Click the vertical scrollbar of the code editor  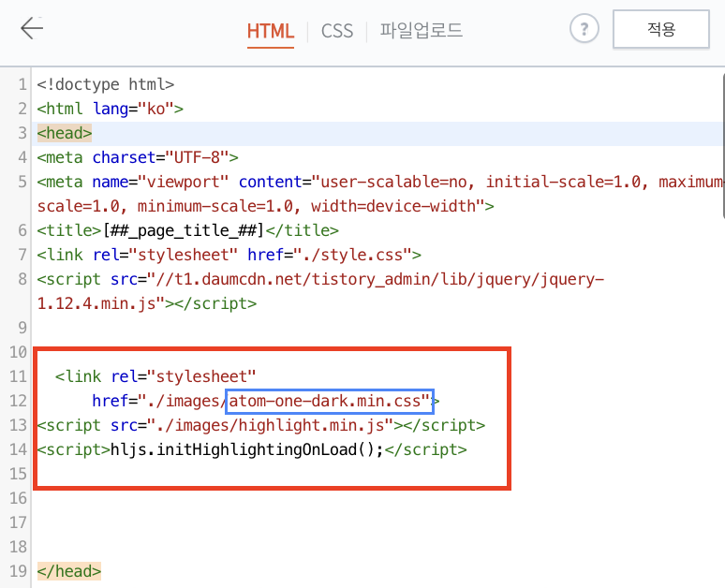723,145
